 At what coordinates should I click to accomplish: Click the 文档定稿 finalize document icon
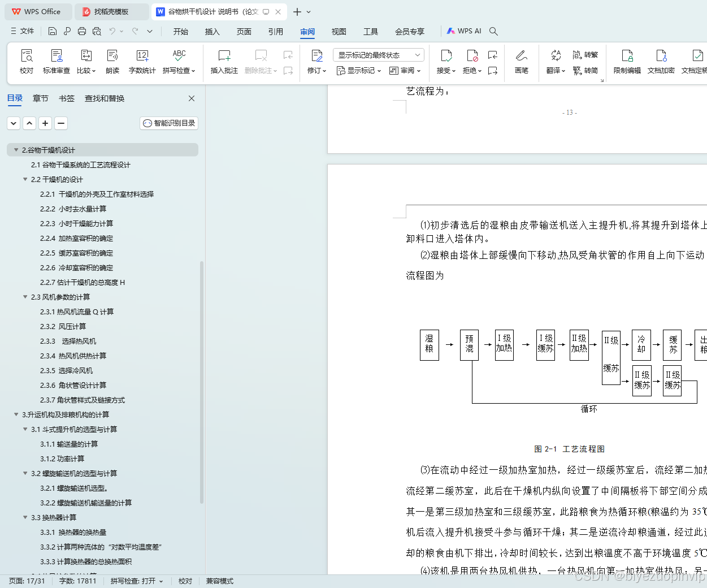pyautogui.click(x=695, y=61)
